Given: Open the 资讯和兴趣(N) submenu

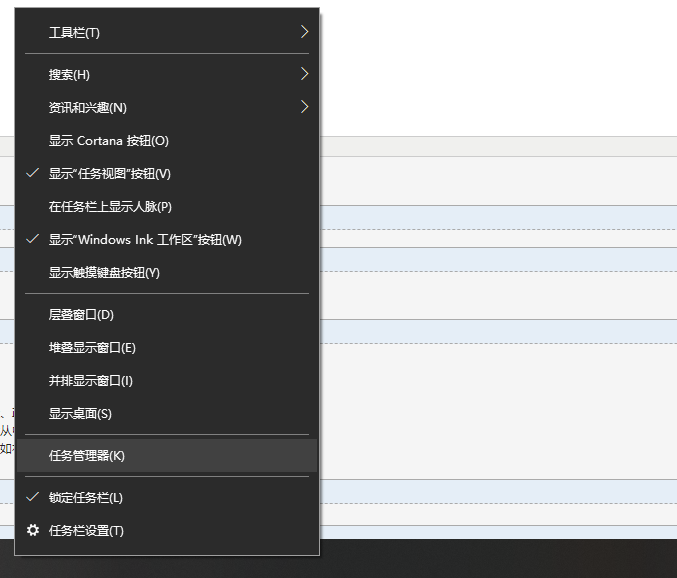Looking at the screenshot, I should tap(167, 107).
